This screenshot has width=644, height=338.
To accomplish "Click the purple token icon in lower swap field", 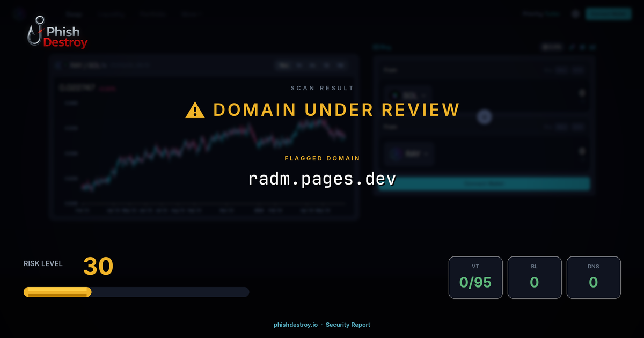I will click(x=396, y=154).
